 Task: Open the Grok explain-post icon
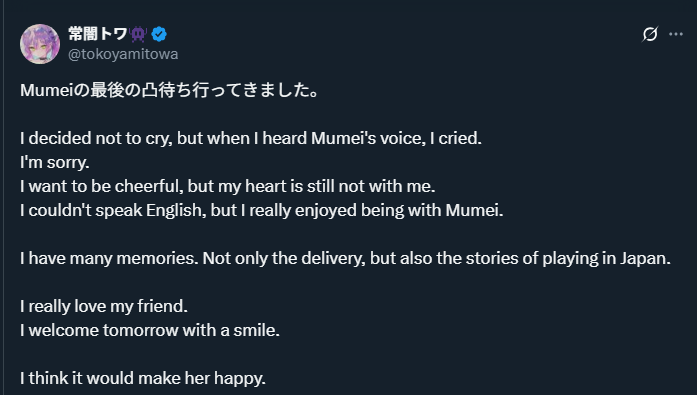coord(649,34)
